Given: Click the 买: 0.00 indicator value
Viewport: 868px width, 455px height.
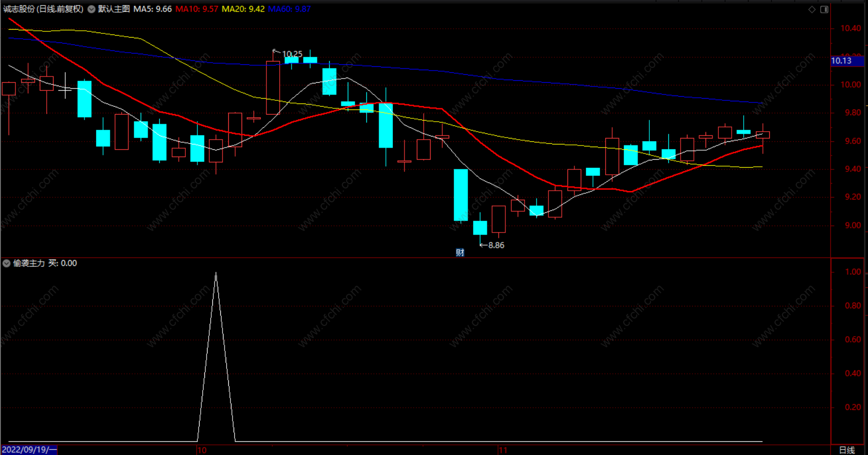Looking at the screenshot, I should [x=63, y=263].
